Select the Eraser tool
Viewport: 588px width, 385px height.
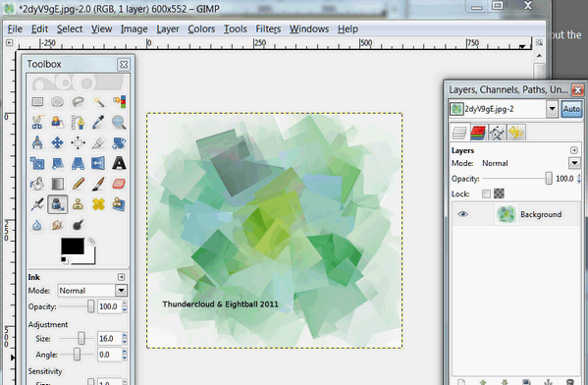tap(119, 184)
